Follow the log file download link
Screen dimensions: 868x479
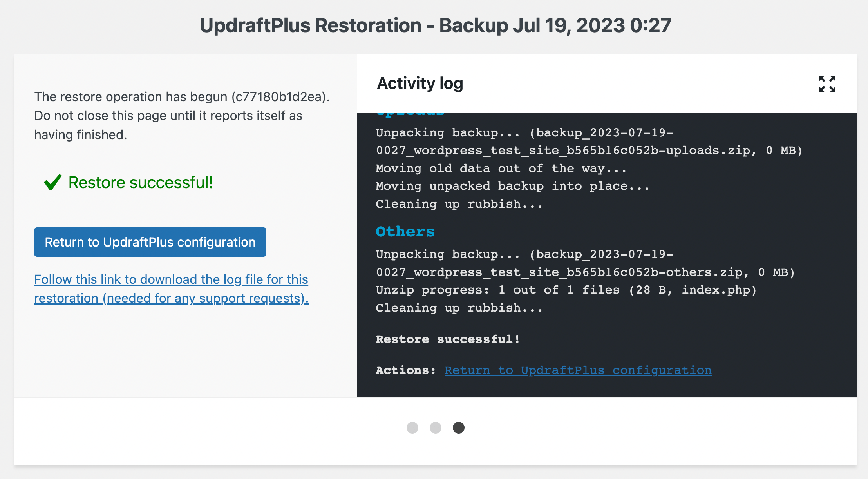[171, 288]
